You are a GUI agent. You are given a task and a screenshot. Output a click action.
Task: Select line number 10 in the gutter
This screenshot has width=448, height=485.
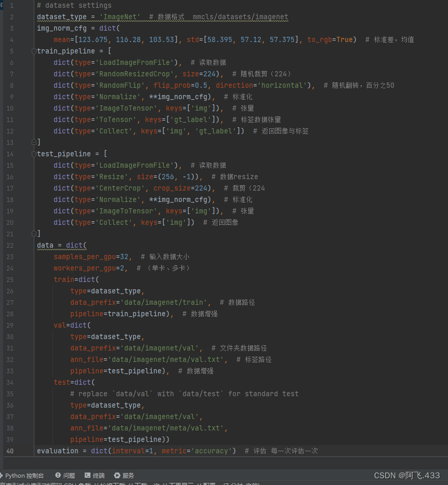(x=10, y=108)
